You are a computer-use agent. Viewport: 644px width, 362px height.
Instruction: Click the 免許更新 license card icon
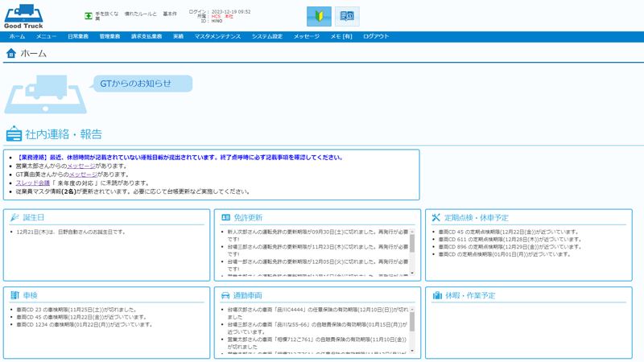pyautogui.click(x=225, y=218)
